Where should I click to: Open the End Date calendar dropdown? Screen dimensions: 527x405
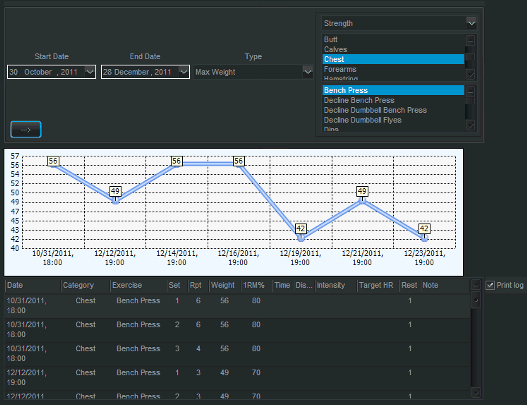pyautogui.click(x=184, y=72)
